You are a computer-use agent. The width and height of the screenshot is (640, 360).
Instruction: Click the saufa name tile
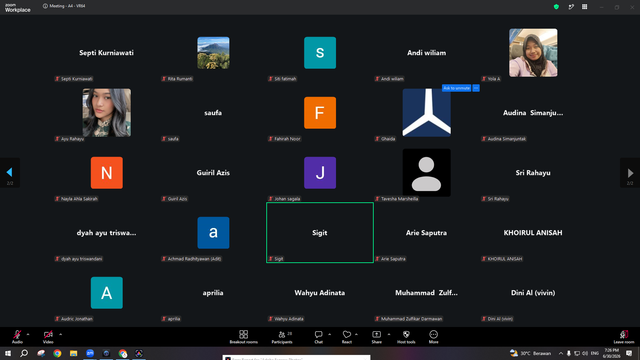tap(213, 113)
